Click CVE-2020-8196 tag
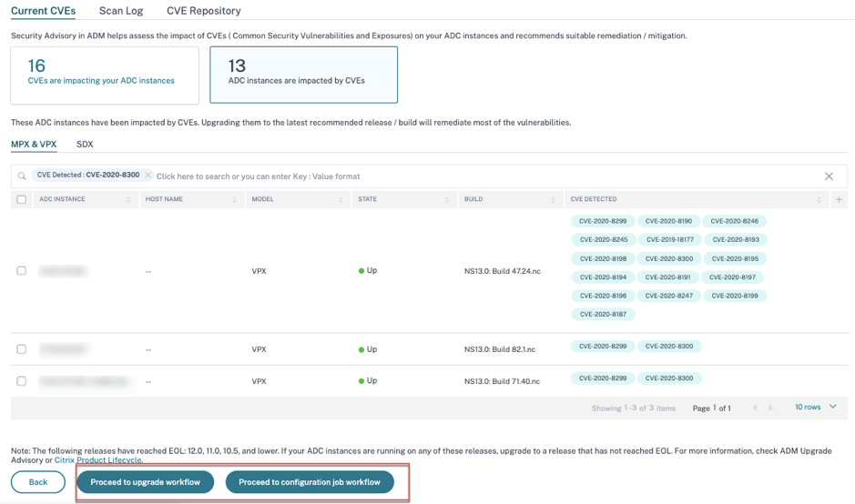The width and height of the screenshot is (855, 504). [603, 296]
